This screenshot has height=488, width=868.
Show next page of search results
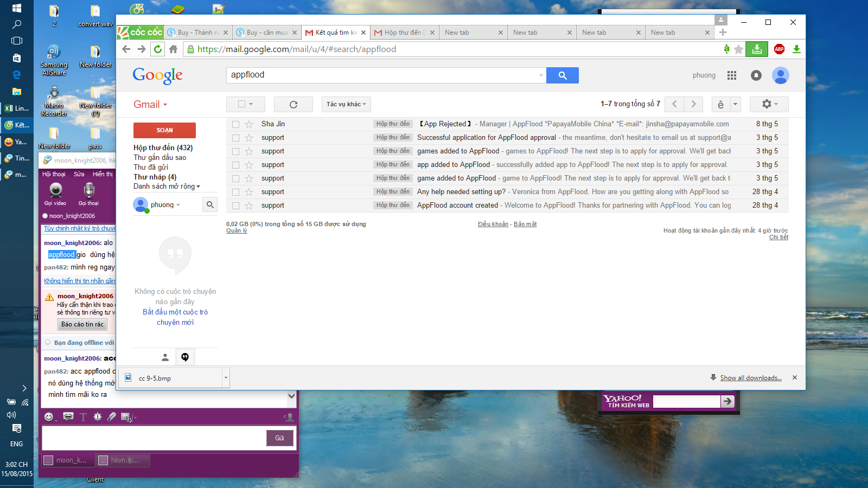pos(693,104)
